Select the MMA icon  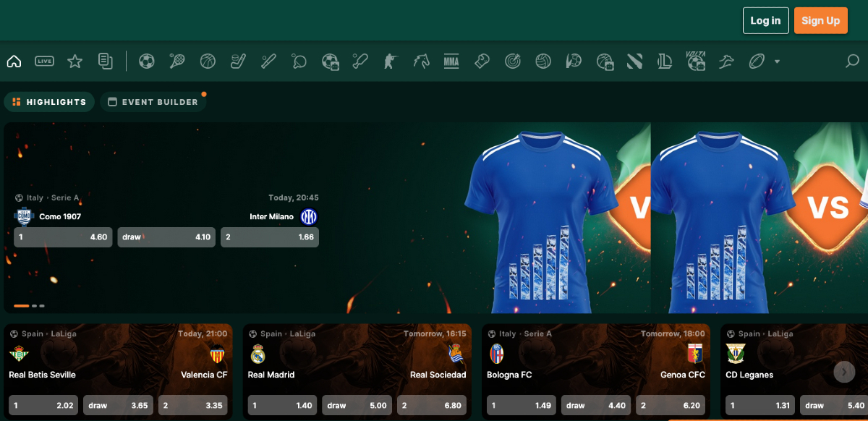click(451, 61)
